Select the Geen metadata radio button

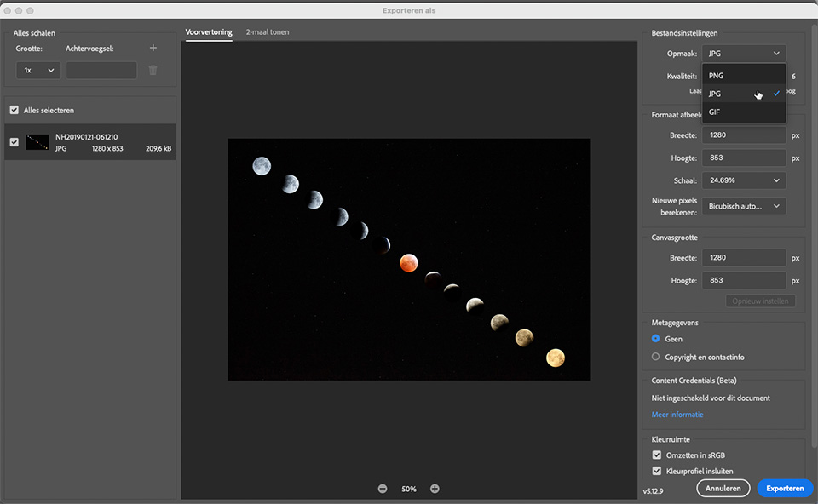(x=656, y=339)
